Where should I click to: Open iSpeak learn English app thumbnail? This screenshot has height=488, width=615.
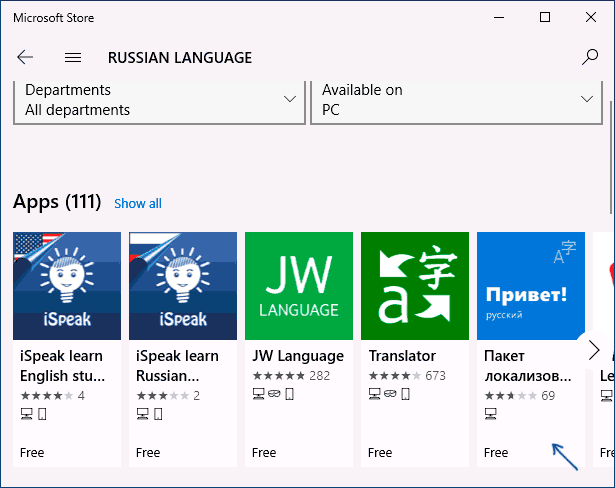point(67,286)
